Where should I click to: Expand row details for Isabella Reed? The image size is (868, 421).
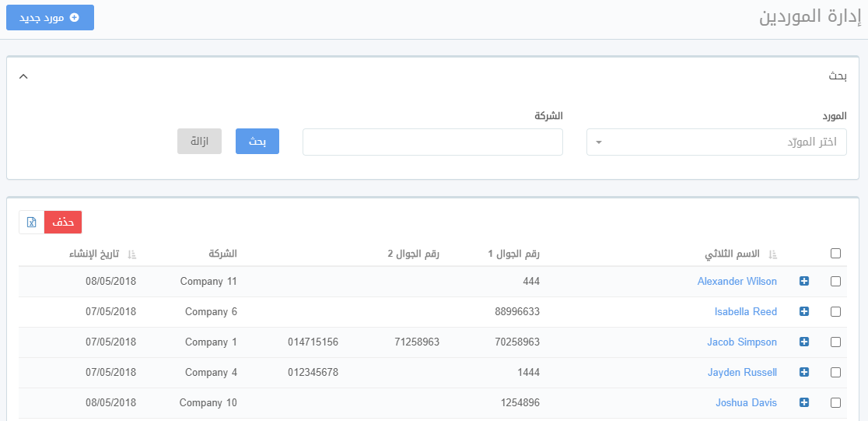coord(804,312)
